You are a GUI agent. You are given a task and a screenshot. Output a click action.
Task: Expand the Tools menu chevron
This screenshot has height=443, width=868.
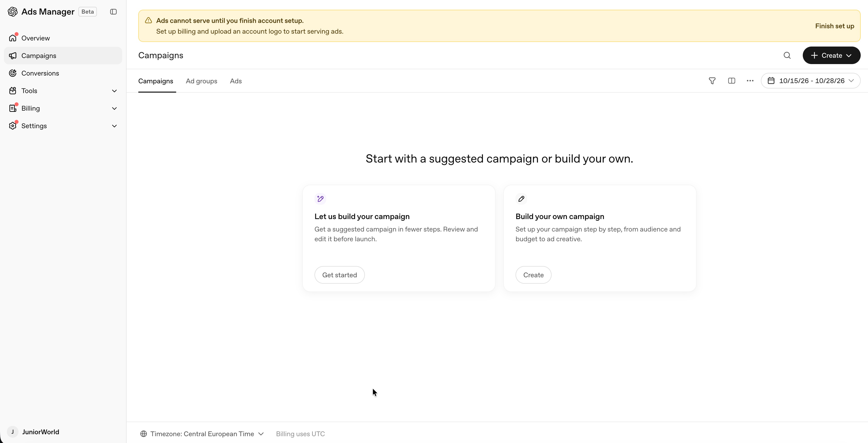coord(114,91)
